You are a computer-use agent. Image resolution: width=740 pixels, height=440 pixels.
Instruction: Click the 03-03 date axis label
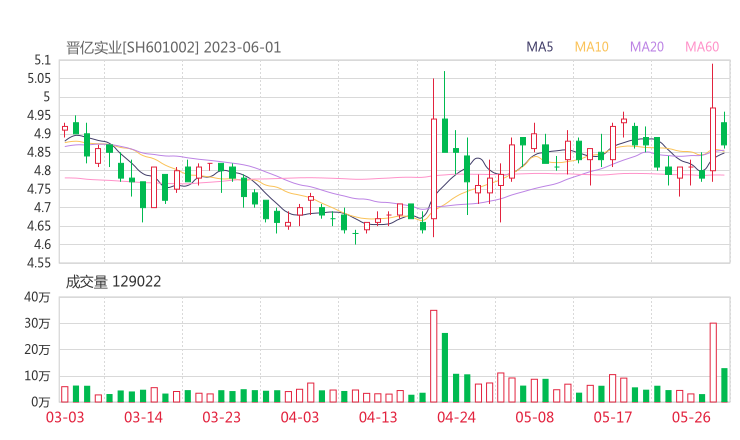coord(65,417)
